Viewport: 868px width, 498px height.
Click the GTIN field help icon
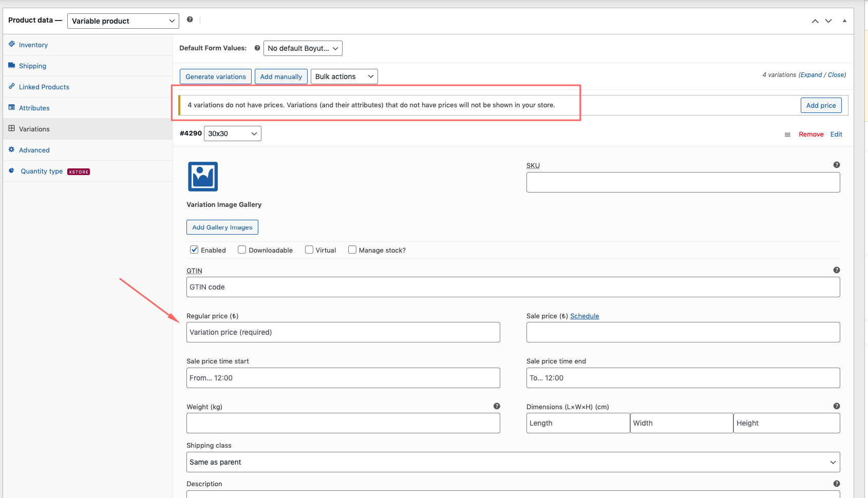(837, 270)
